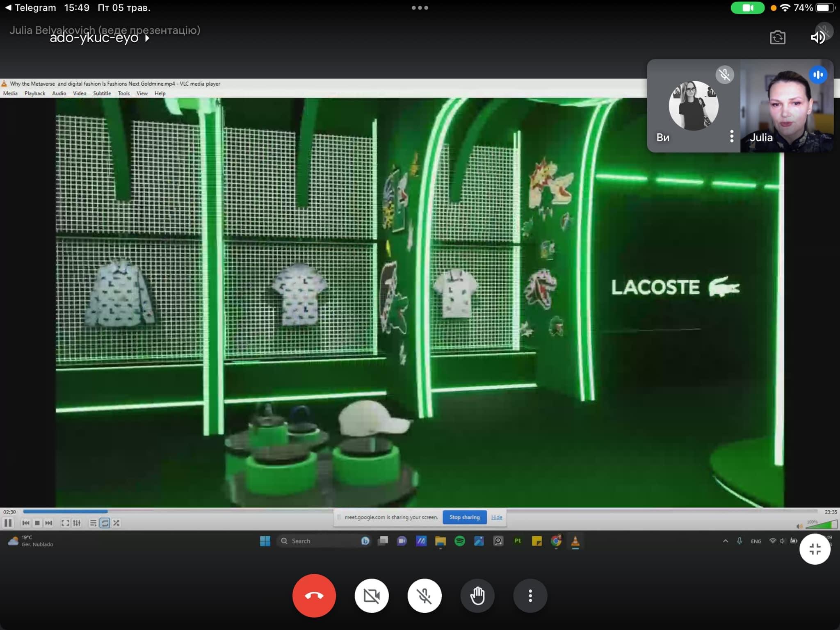Image resolution: width=840 pixels, height=630 pixels.
Task: Open VLC Media menu
Action: coord(10,93)
